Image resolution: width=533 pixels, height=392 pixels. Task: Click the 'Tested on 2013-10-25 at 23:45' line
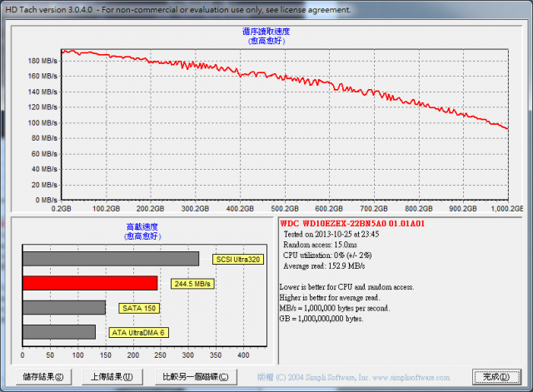(331, 234)
